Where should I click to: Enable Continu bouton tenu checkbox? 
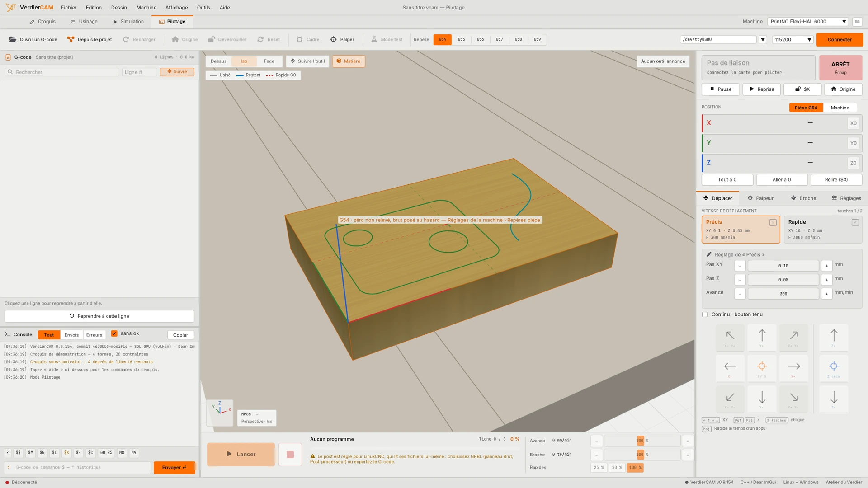pyautogui.click(x=704, y=314)
